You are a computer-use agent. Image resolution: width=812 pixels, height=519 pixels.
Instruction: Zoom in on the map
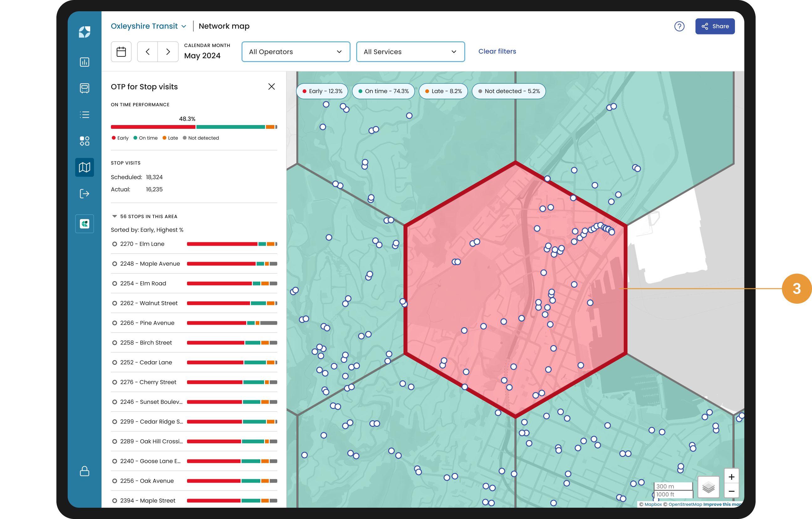pyautogui.click(x=731, y=477)
